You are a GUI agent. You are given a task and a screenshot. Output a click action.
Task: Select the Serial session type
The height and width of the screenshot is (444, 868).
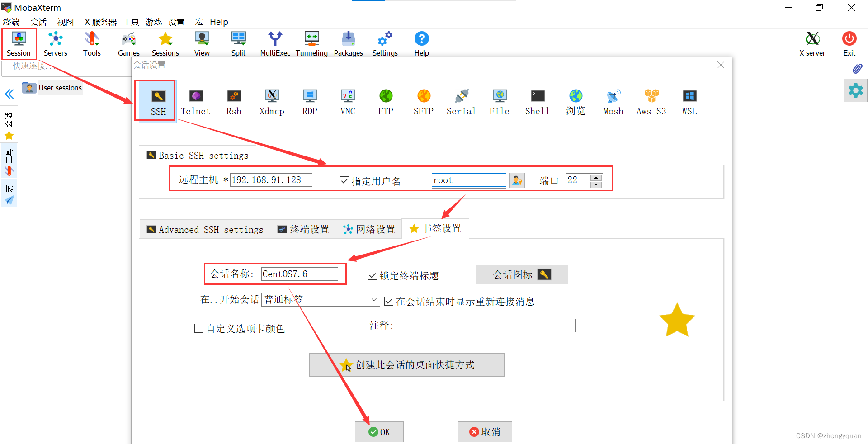461,102
